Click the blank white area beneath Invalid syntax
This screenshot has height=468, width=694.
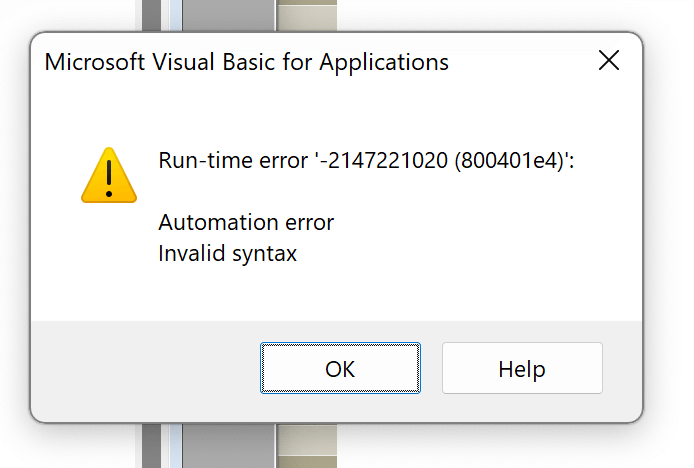pos(336,293)
